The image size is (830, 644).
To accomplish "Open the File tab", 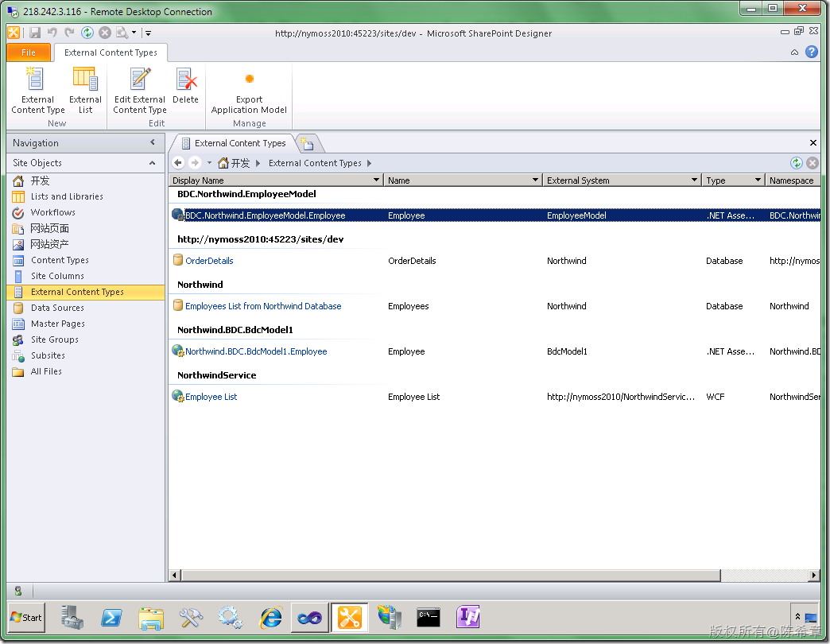I will pos(29,52).
